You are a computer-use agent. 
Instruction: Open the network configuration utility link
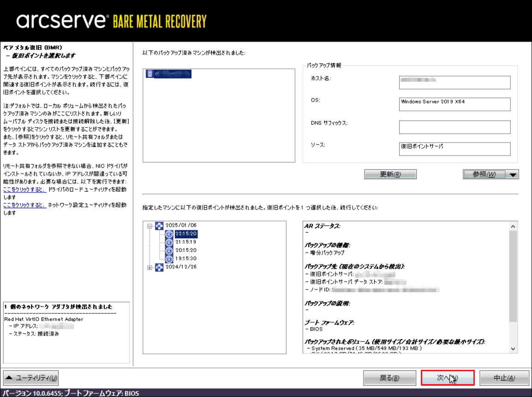[x=24, y=205]
